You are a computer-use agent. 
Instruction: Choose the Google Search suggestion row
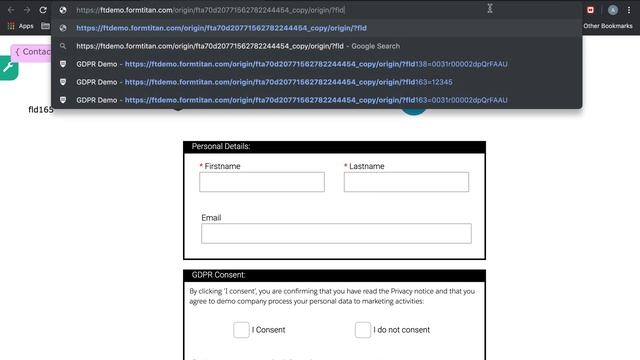[317, 46]
